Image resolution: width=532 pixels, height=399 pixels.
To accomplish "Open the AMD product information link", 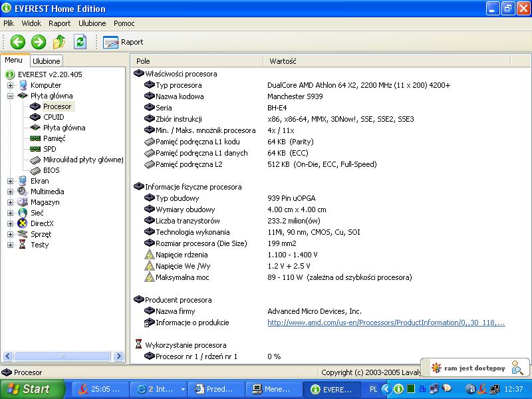I will coord(386,323).
